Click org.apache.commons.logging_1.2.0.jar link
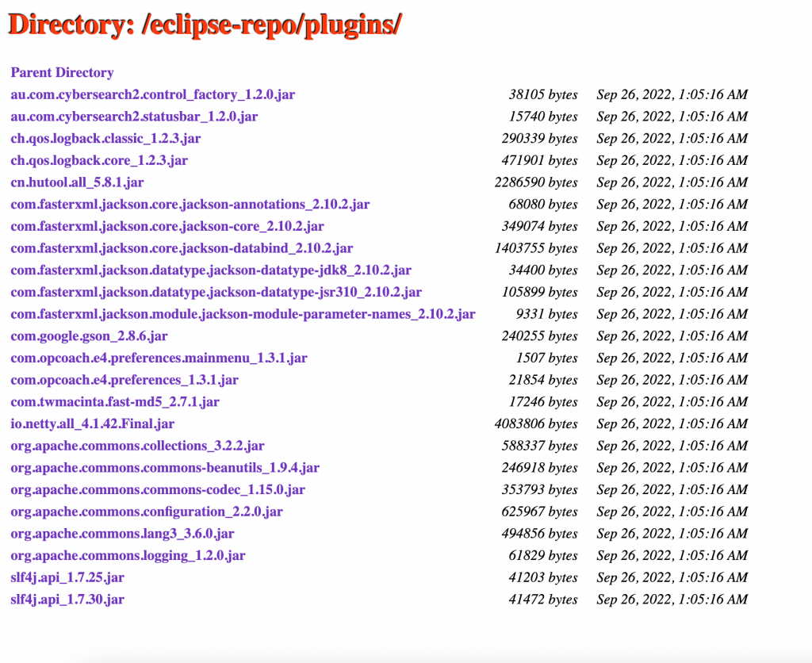 (x=128, y=556)
